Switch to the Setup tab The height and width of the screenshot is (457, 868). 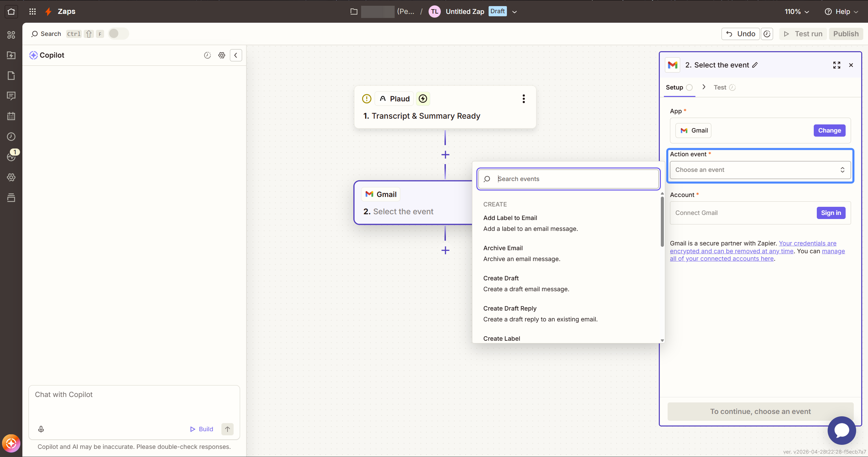tap(679, 87)
